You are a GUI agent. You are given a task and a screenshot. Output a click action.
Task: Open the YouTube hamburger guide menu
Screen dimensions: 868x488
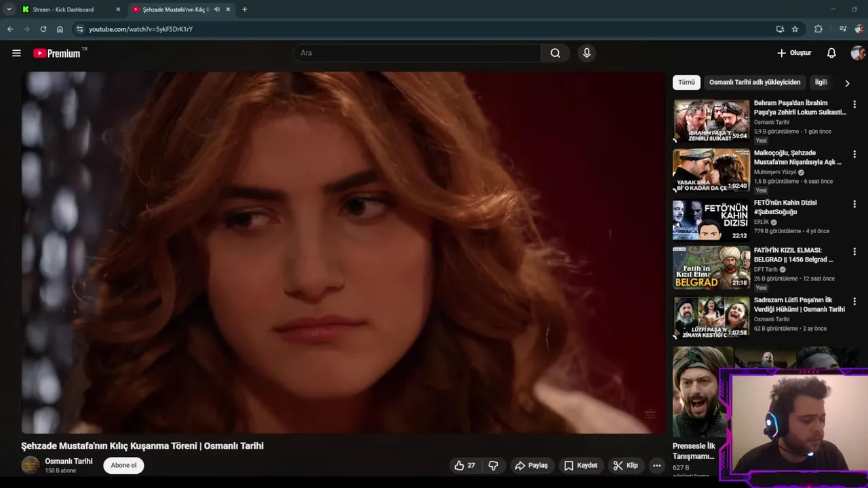(16, 53)
